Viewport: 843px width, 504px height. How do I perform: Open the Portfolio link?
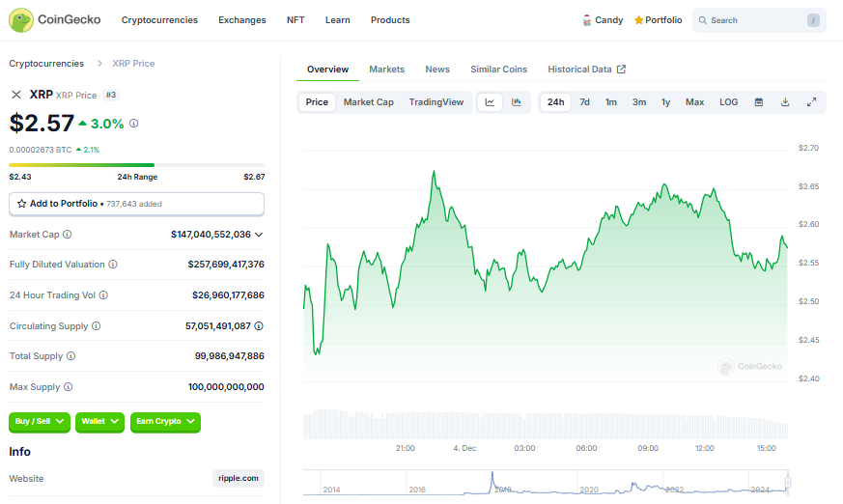coord(663,20)
